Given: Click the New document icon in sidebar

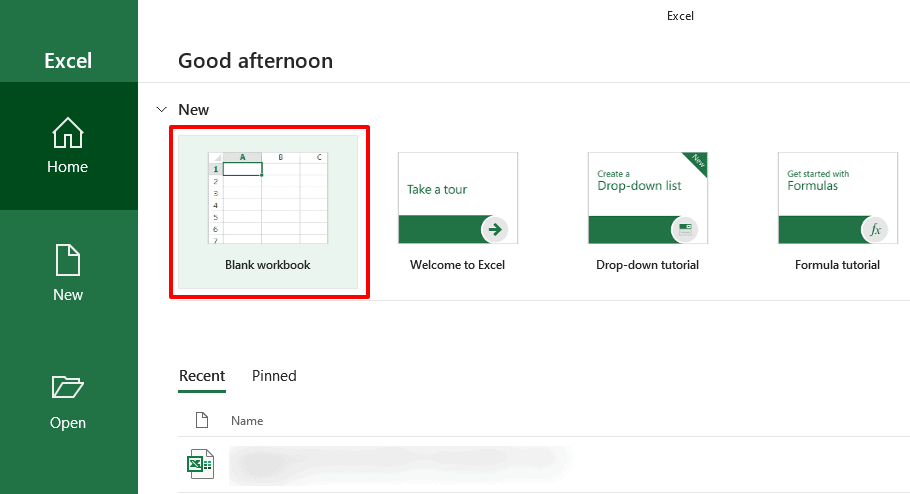Looking at the screenshot, I should [x=68, y=260].
